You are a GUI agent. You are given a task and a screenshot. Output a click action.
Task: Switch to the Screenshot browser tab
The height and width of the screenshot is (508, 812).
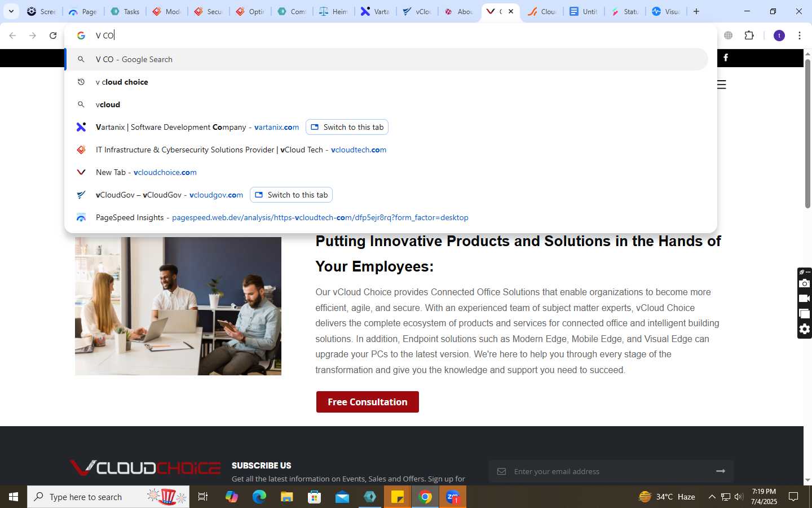pos(41,11)
